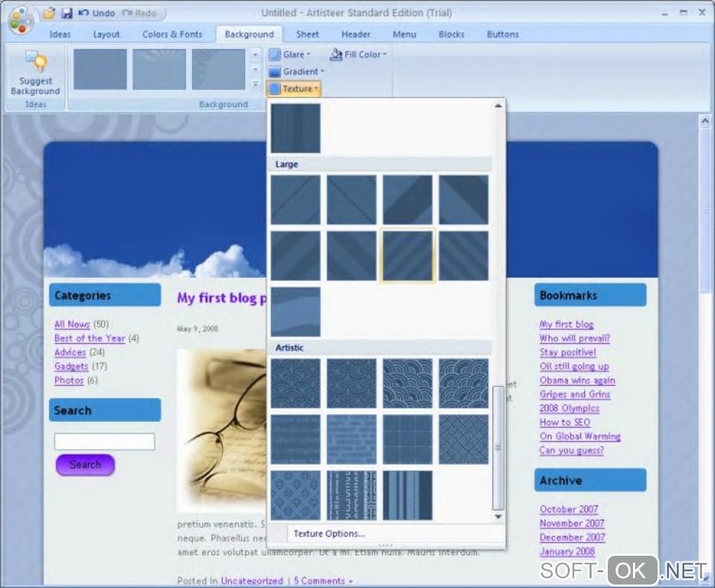This screenshot has width=715, height=588.
Task: Open the 2008 Olympics bookmark link
Action: [569, 408]
